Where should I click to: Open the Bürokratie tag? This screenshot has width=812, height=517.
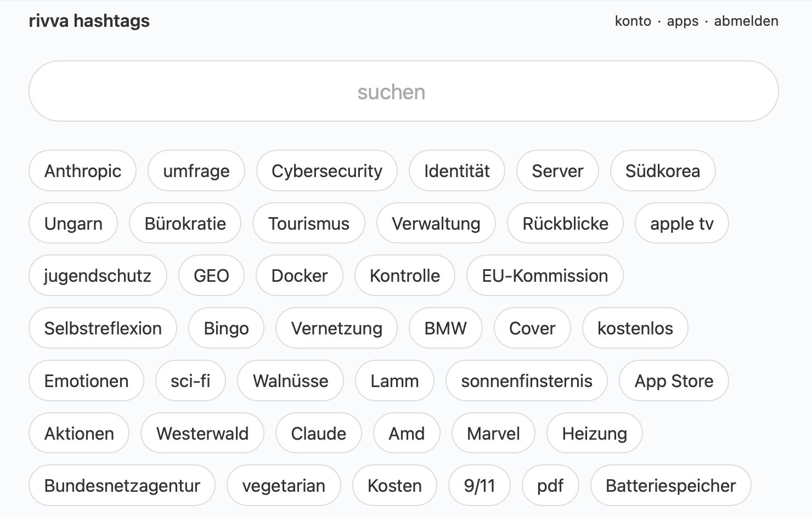[185, 223]
